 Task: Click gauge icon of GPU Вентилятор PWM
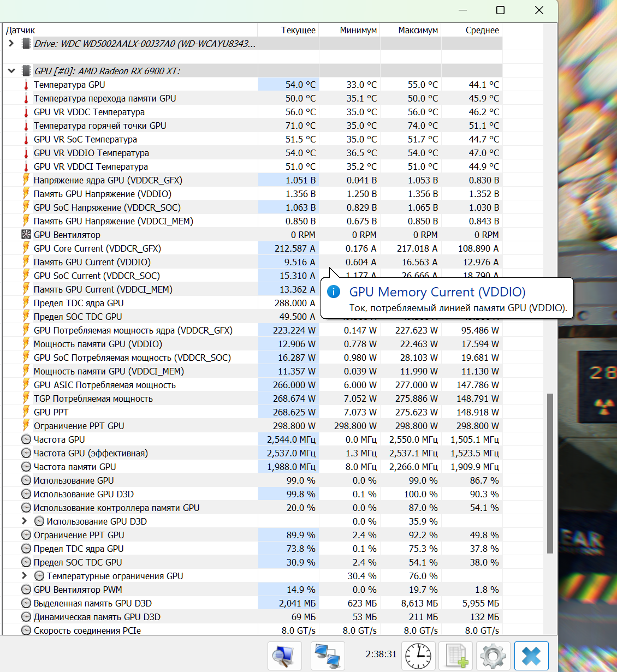tap(26, 590)
